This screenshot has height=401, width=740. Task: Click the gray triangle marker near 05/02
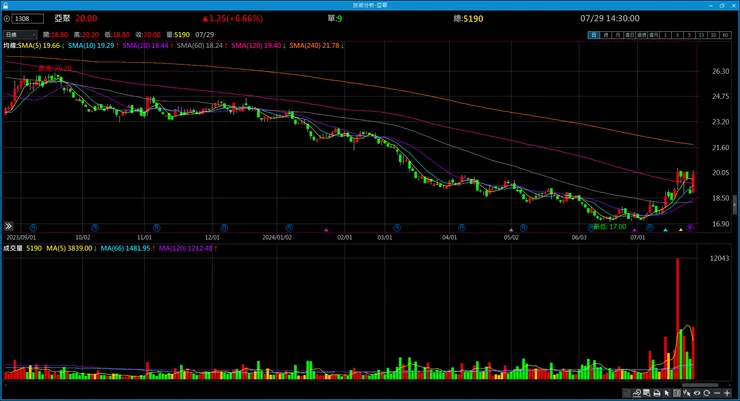[x=511, y=230]
